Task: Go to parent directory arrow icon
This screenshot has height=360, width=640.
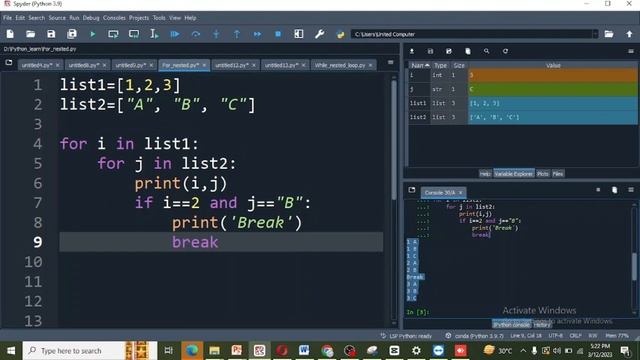Action: pos(629,34)
